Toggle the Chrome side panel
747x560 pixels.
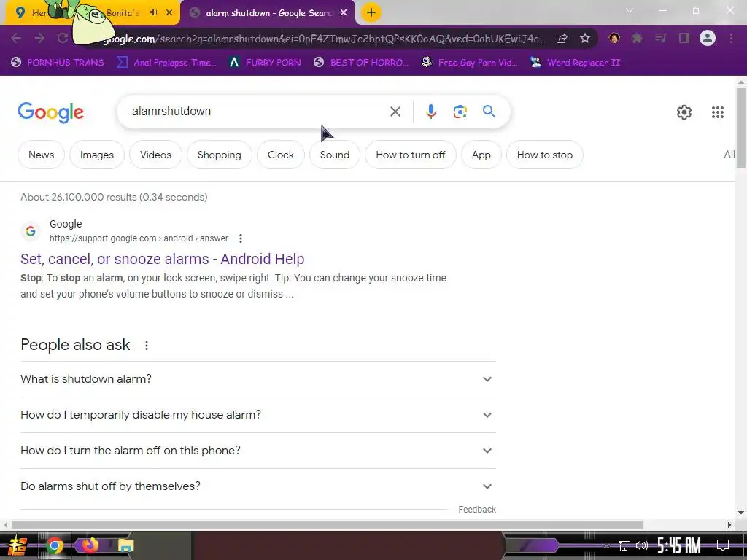[x=684, y=38]
